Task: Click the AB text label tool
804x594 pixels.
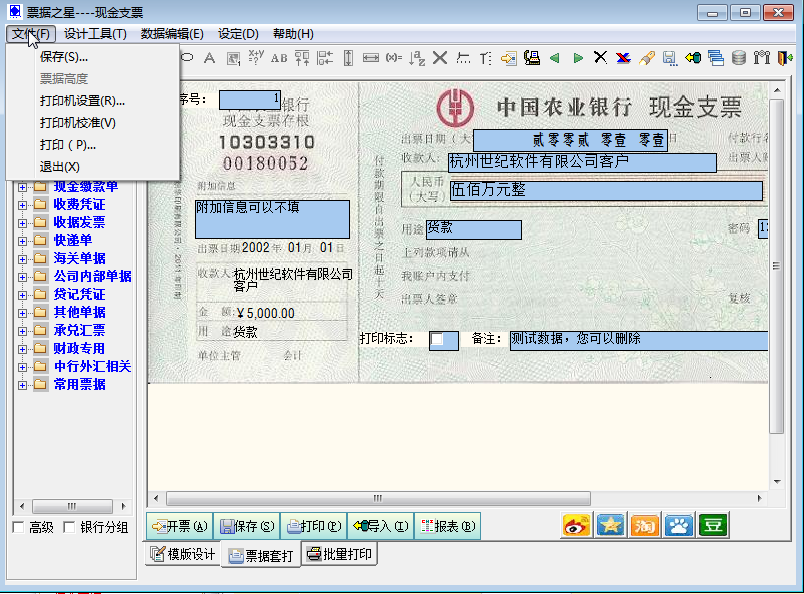Action: 279,58
